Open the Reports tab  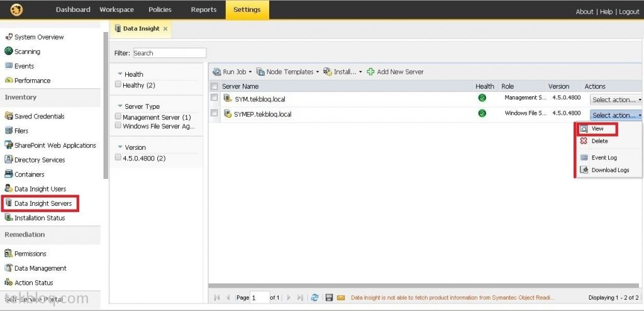(204, 9)
